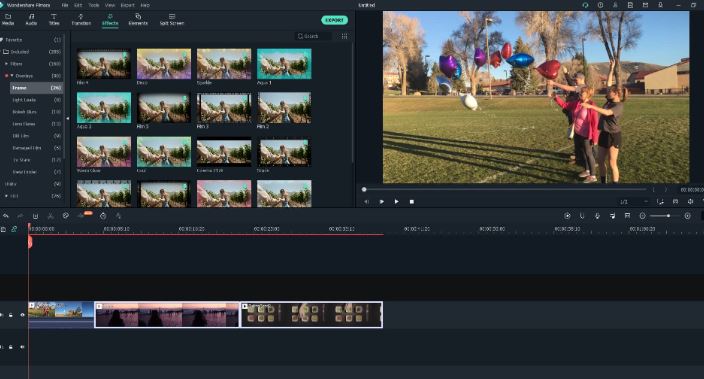Collapse the category sidebar with left arrow
Image resolution: width=704 pixels, height=379 pixels.
[x=68, y=119]
